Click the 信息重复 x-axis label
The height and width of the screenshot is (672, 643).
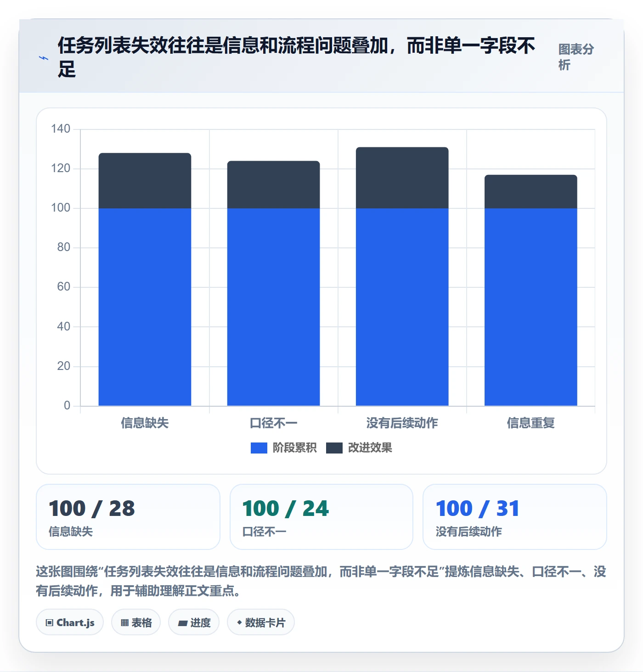point(531,423)
